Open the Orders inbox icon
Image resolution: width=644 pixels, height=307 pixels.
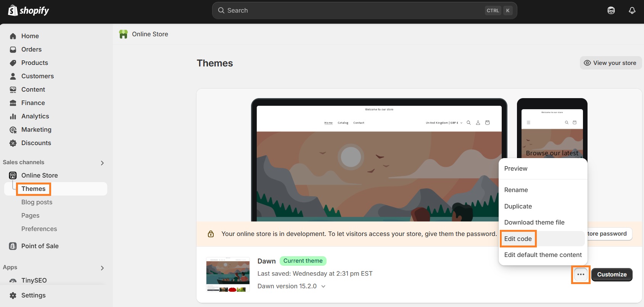pyautogui.click(x=13, y=49)
